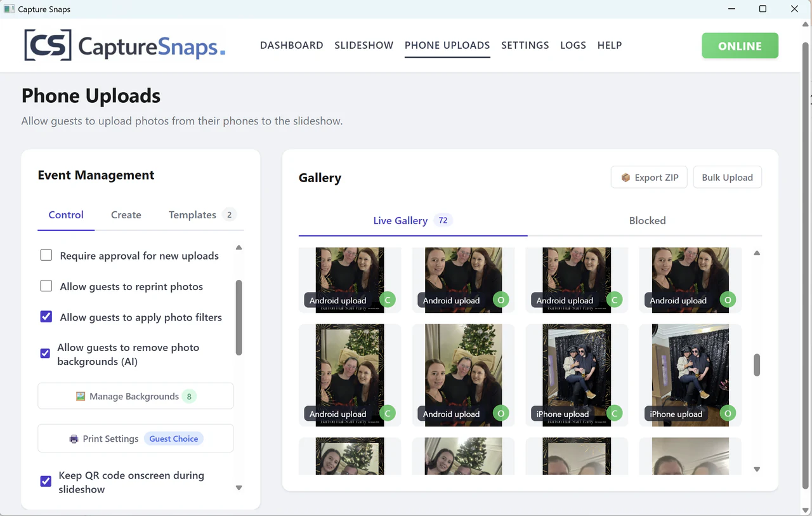This screenshot has width=812, height=516.
Task: Check Allow guests to reprint photos
Action: click(46, 286)
